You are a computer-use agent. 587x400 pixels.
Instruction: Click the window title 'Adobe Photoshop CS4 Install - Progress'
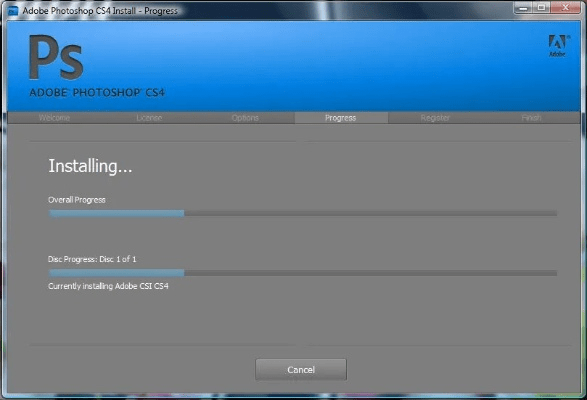coord(100,11)
